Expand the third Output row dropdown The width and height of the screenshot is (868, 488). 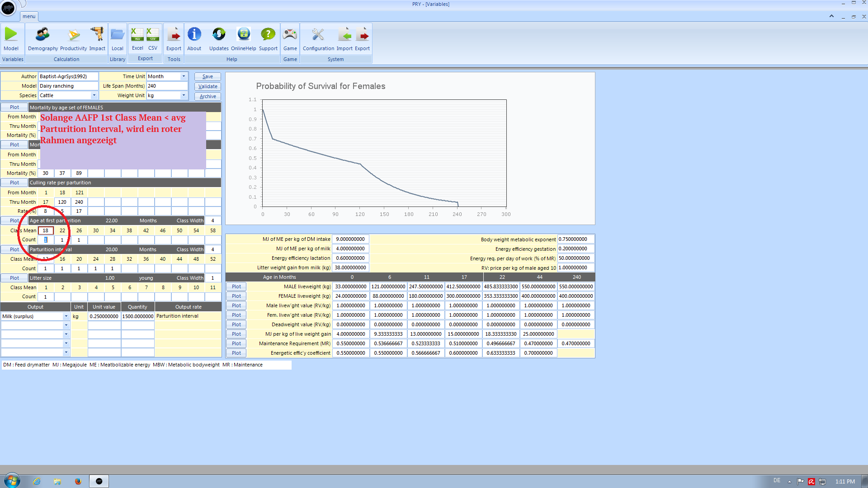[66, 334]
